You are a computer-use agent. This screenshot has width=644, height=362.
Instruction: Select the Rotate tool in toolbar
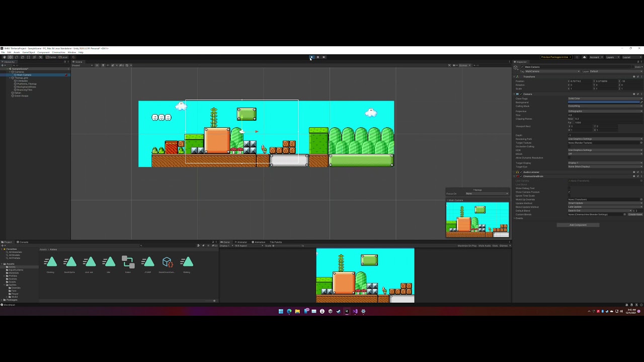pos(17,57)
